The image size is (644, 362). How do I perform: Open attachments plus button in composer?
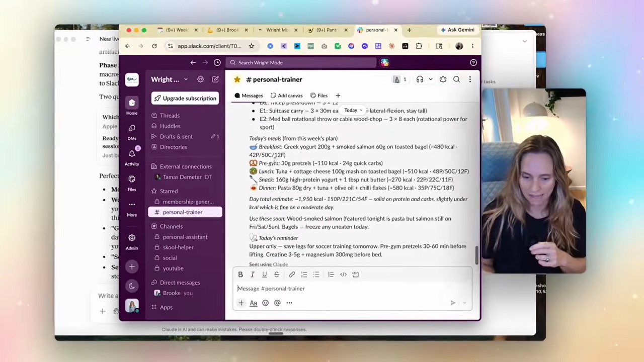(x=241, y=303)
